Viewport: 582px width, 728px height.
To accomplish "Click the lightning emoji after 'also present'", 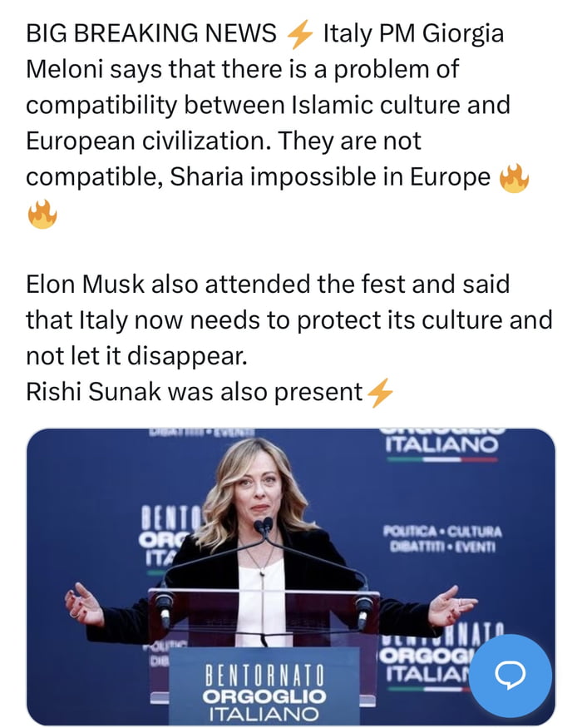I will click(379, 392).
